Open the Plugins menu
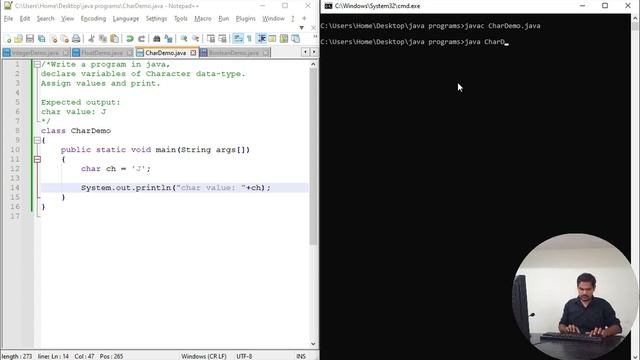The height and width of the screenshot is (360, 640). [245, 19]
